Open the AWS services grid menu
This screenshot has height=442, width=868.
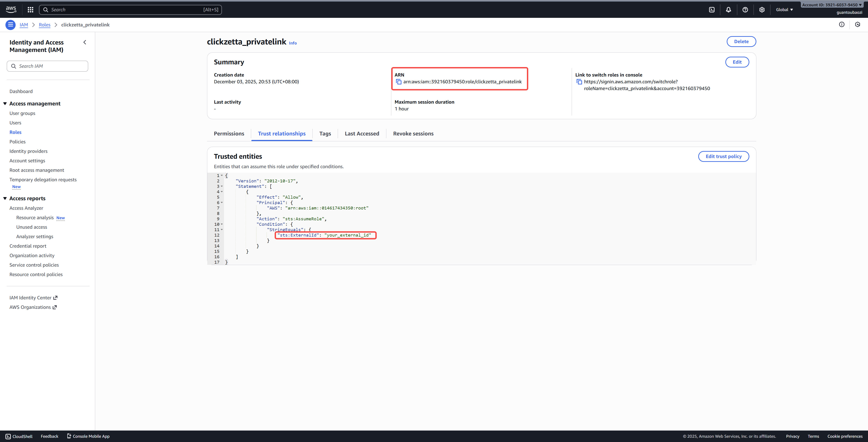coord(30,10)
